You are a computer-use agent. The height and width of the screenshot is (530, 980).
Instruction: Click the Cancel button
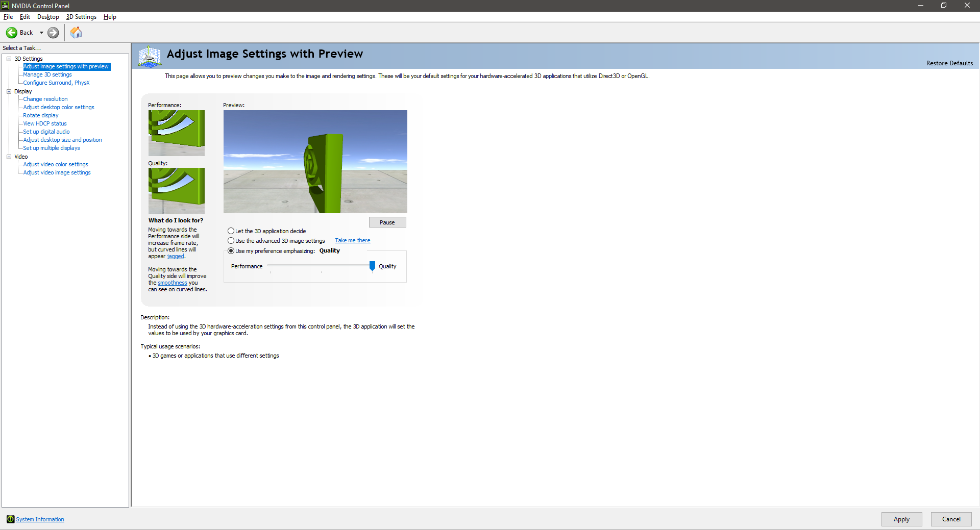951,519
